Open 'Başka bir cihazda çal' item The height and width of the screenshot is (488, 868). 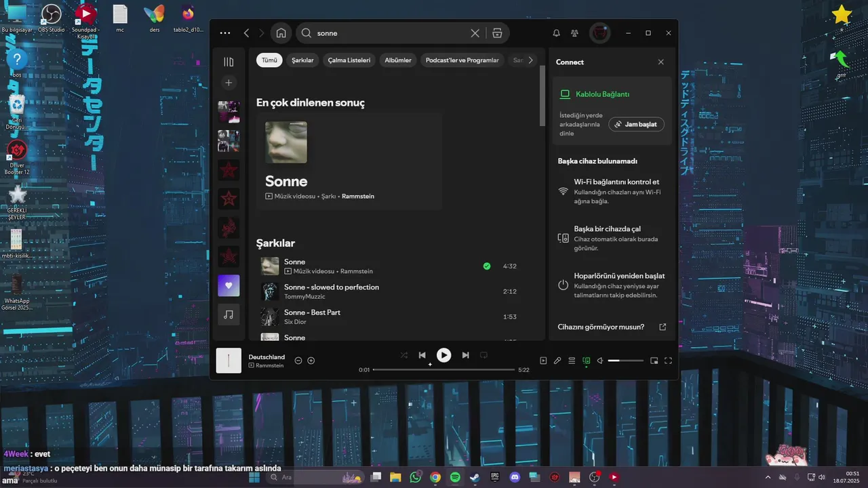tap(612, 238)
